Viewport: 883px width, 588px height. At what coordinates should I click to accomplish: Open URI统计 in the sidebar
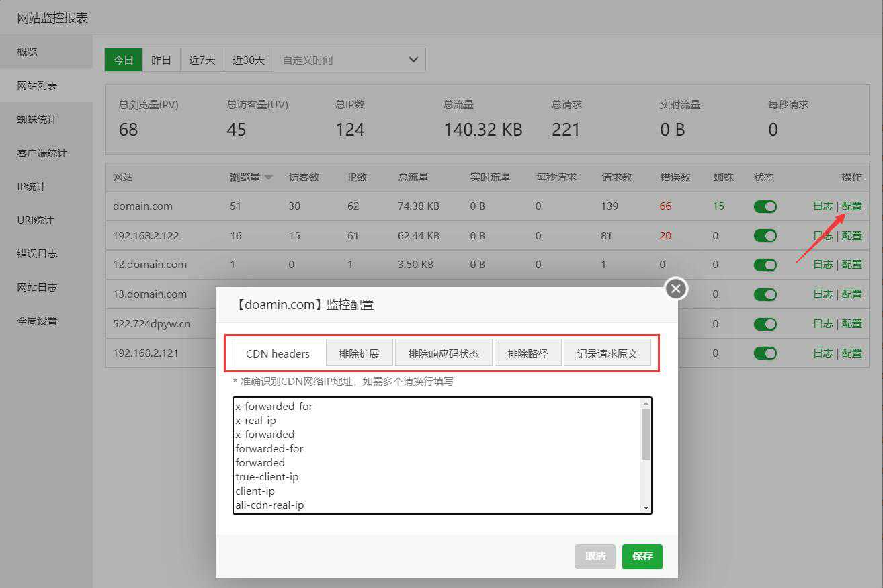tap(46, 220)
